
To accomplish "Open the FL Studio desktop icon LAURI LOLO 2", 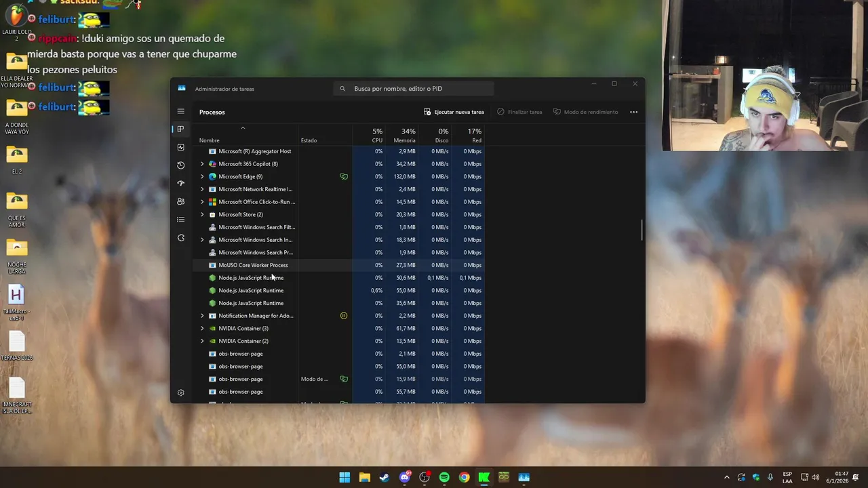I will (x=16, y=20).
